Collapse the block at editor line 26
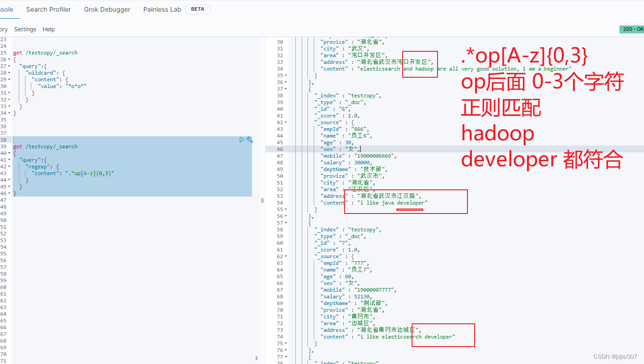Screen dimensions: 644x364 click(x=9, y=59)
